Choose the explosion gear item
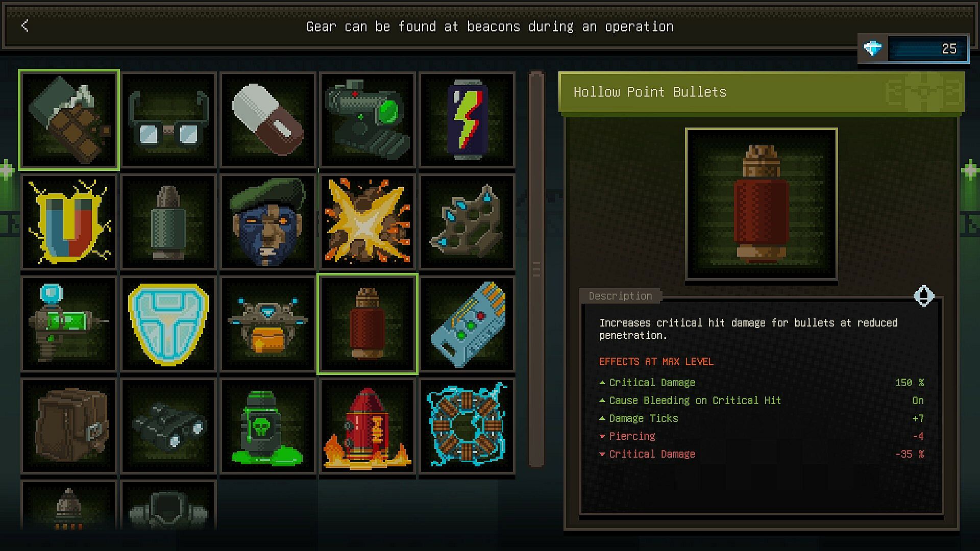Viewport: 980px width, 551px height. 367,222
